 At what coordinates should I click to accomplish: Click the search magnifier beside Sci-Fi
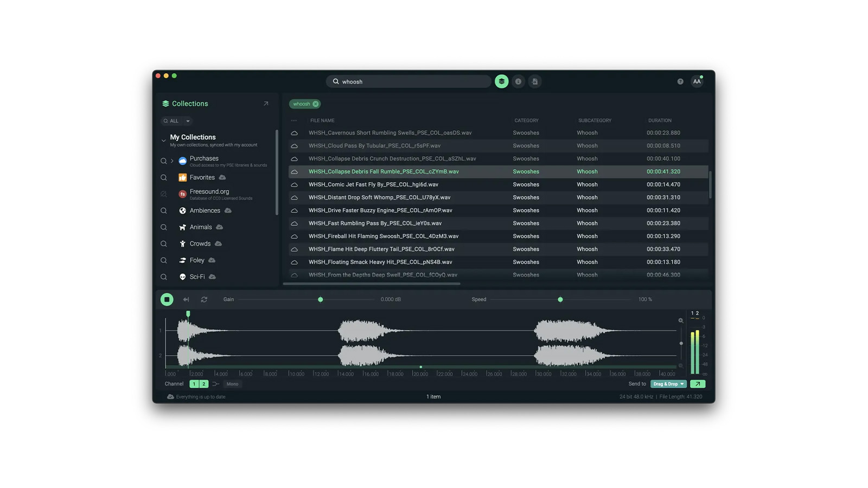163,277
